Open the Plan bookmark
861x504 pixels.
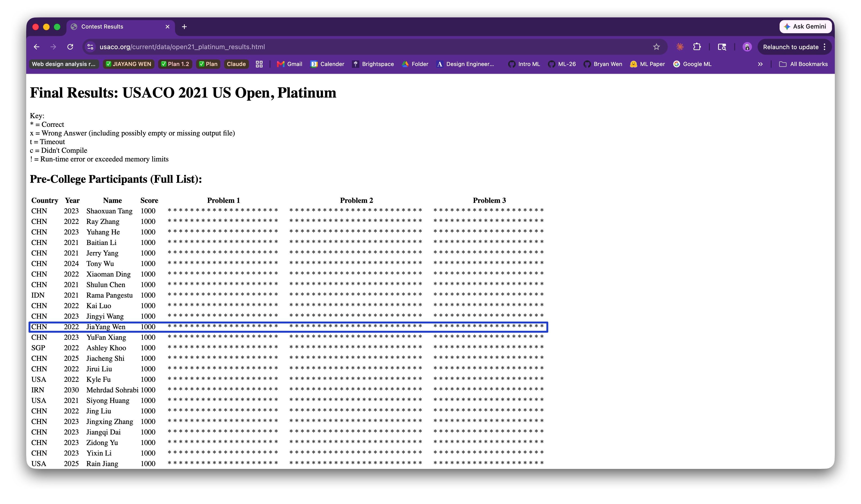click(x=208, y=64)
